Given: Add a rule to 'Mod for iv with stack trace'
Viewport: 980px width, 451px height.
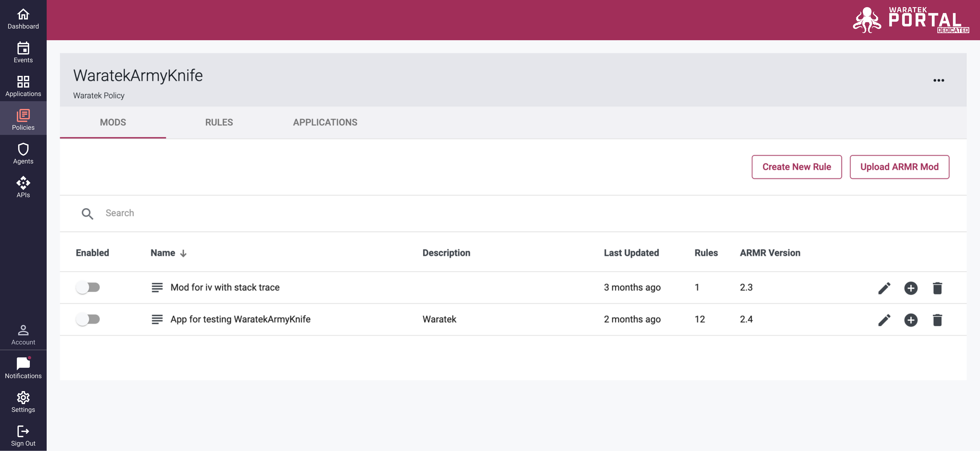Looking at the screenshot, I should click(x=911, y=288).
